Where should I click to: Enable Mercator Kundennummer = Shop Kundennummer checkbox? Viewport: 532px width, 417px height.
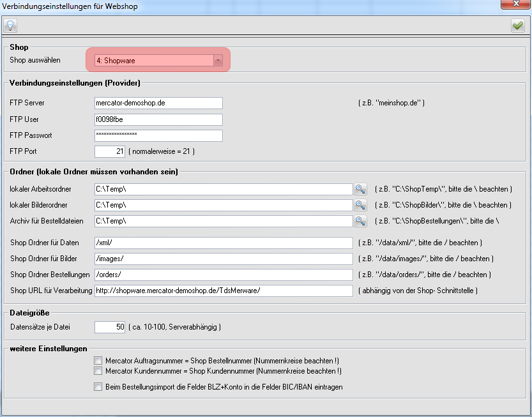click(x=98, y=371)
